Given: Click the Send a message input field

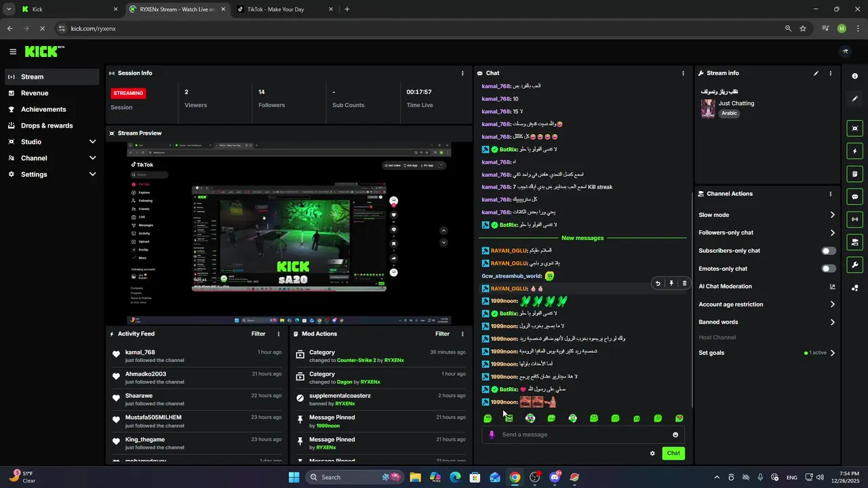Looking at the screenshot, I should click(583, 435).
